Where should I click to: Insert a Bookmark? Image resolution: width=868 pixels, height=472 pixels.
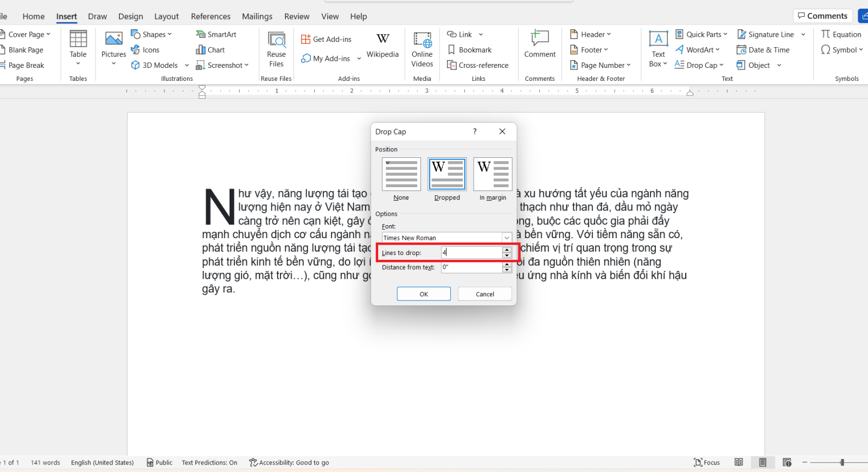(x=470, y=50)
